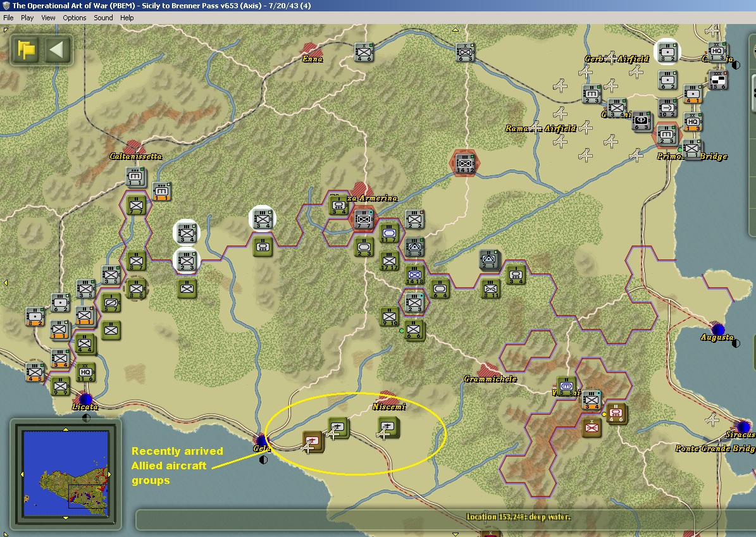Select the grey infantry regiment 2-2
The image size is (756, 537).
click(x=414, y=219)
